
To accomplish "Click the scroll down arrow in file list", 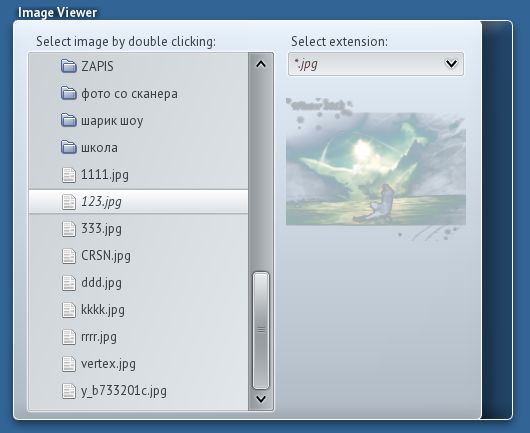I will [261, 399].
